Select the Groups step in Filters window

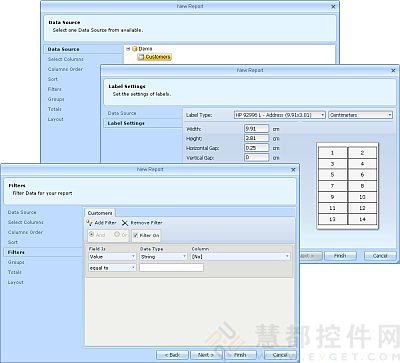point(16,262)
